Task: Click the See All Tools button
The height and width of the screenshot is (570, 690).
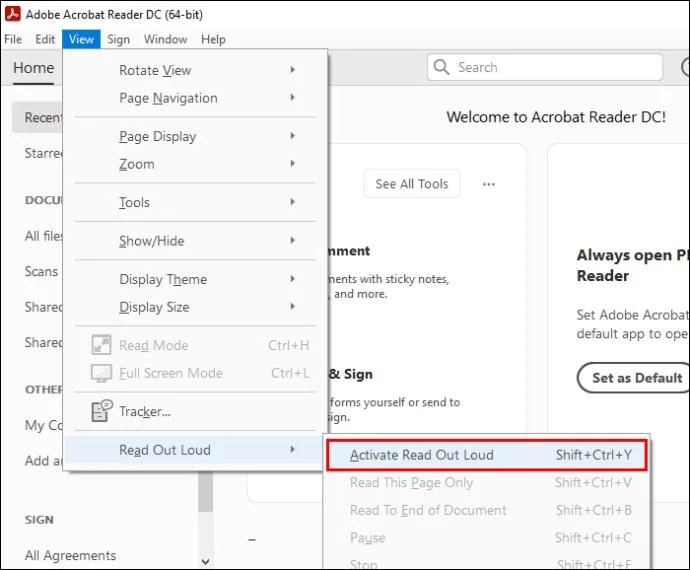Action: point(412,184)
